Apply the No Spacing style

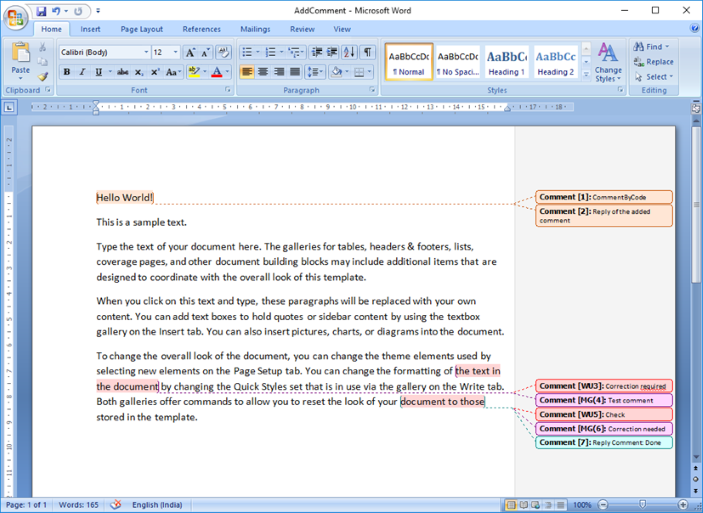click(x=458, y=62)
